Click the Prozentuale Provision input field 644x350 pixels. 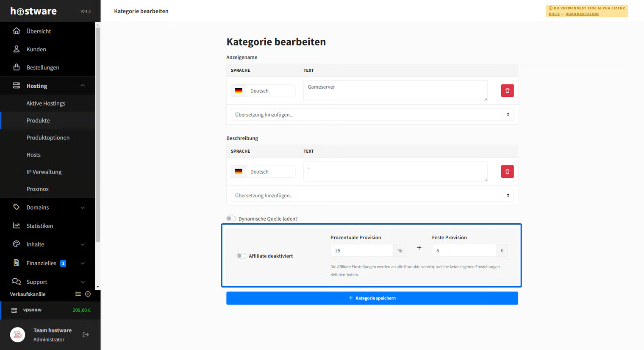361,251
